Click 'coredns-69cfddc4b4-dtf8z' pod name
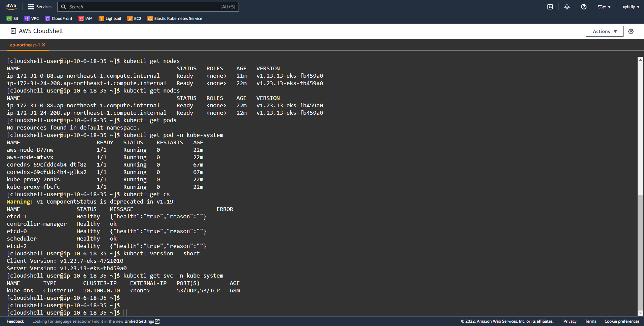Viewport: 644px width, 326px height. [46, 165]
